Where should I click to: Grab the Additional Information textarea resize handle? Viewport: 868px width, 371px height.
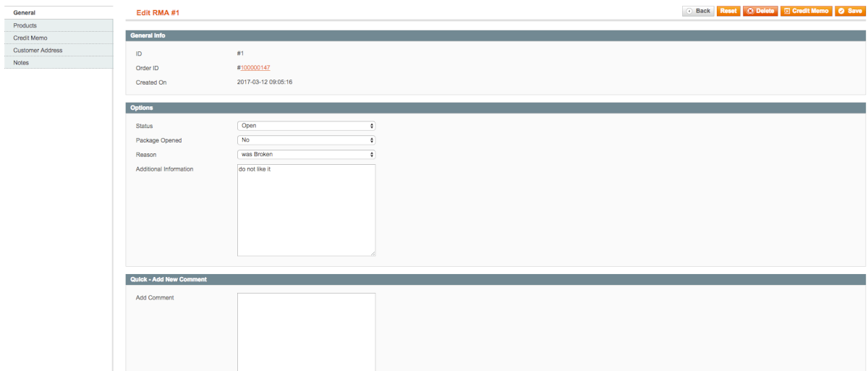click(x=373, y=253)
